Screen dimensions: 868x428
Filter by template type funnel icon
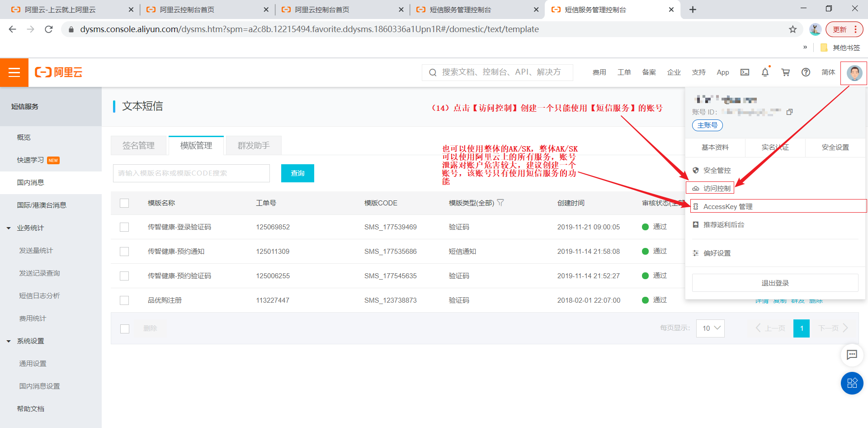500,203
